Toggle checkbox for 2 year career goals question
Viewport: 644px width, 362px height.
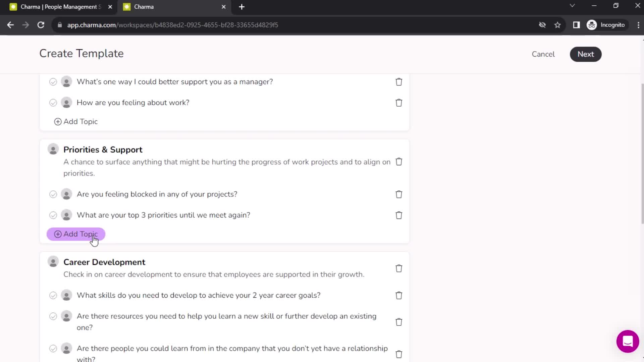tap(53, 295)
